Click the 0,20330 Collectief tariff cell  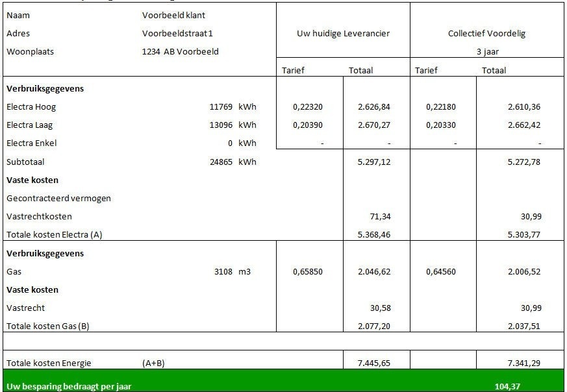pos(442,125)
